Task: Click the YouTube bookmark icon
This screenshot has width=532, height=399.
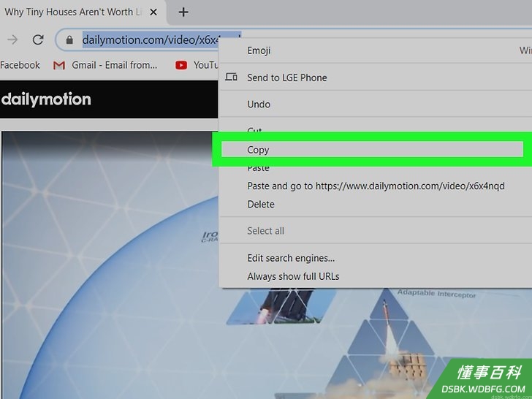Action: click(x=181, y=65)
